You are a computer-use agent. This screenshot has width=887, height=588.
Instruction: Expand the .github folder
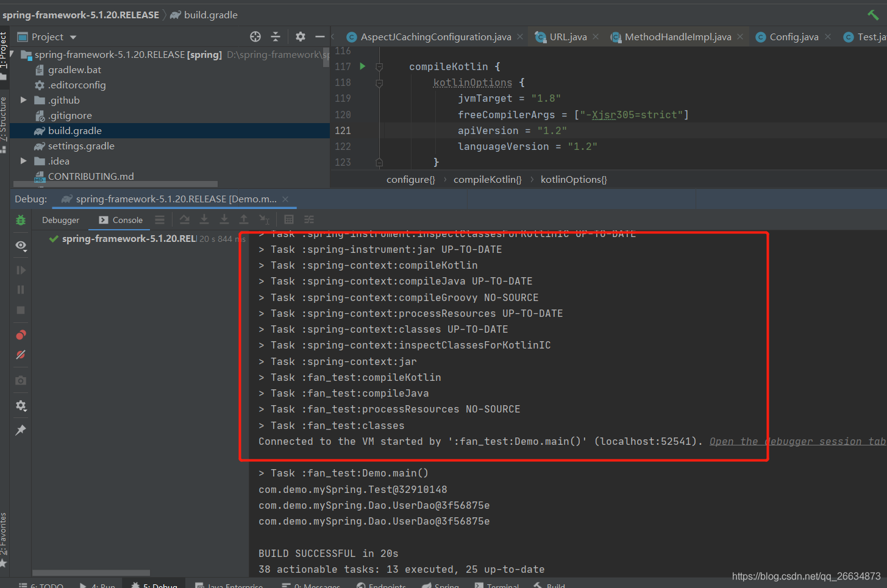click(x=24, y=100)
